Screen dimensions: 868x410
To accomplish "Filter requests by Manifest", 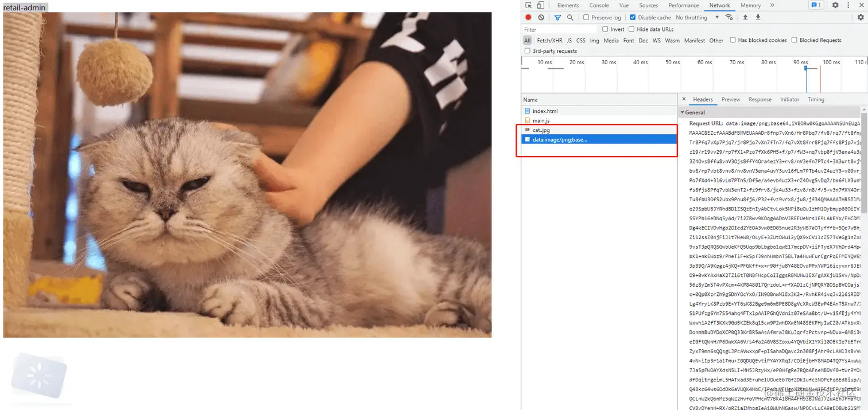I will [695, 40].
